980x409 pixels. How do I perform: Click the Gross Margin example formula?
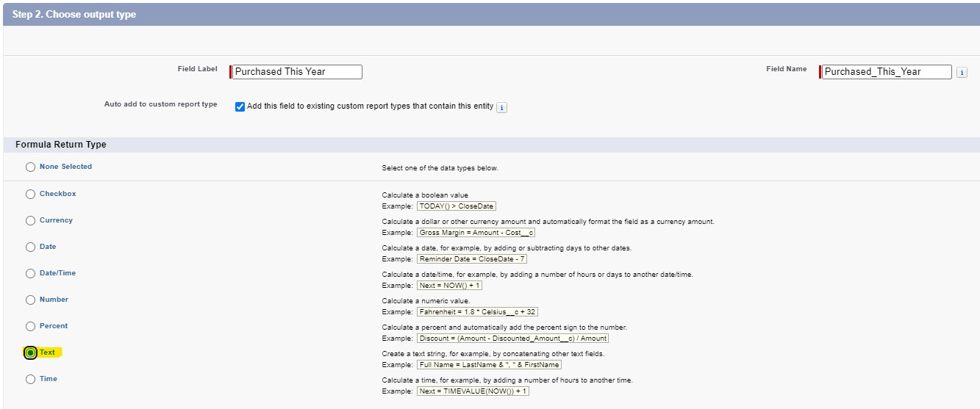pyautogui.click(x=476, y=233)
